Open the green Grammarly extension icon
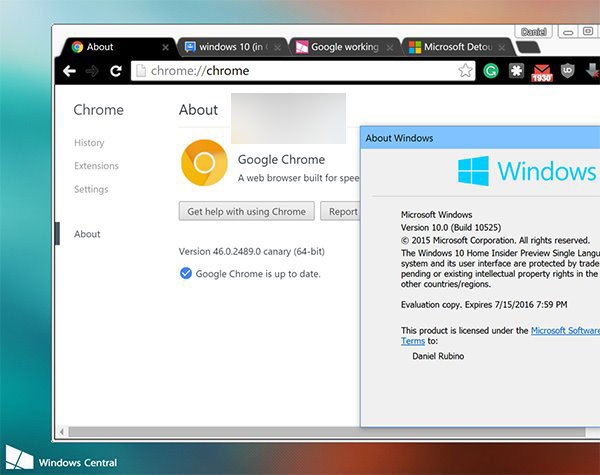Viewport: 600px width, 475px height. 492,71
